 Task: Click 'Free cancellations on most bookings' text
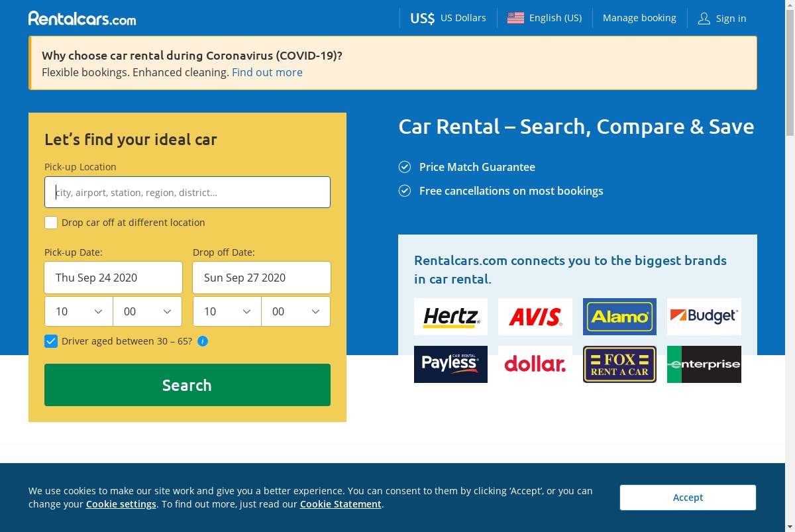coord(511,191)
